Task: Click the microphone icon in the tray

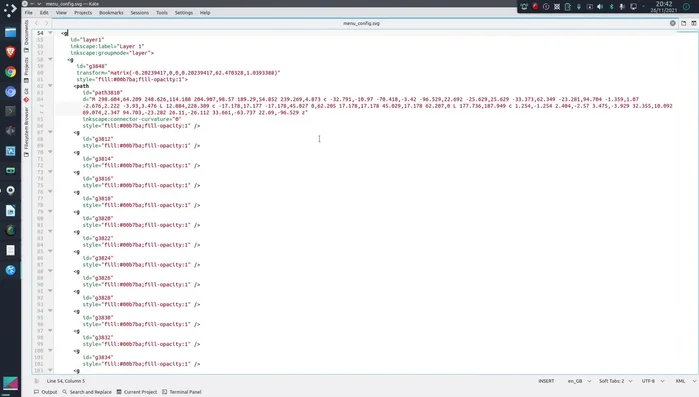Action: (x=622, y=7)
